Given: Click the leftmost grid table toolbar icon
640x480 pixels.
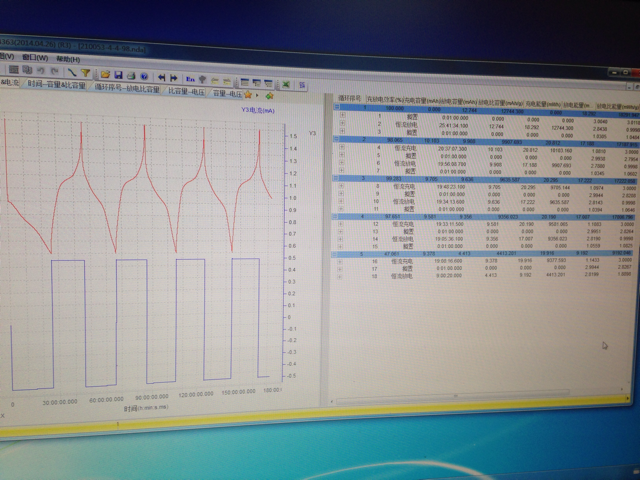Looking at the screenshot, I should pyautogui.click(x=14, y=69).
